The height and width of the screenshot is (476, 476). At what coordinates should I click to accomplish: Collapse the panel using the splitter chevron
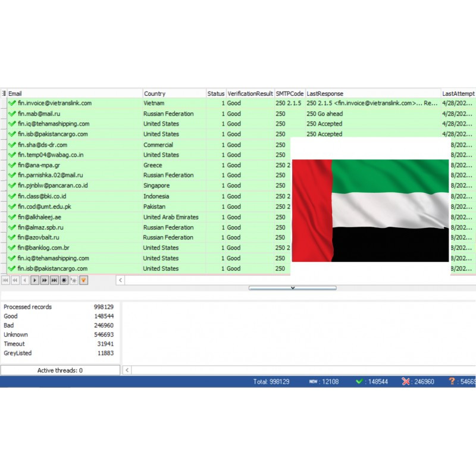coord(292,288)
